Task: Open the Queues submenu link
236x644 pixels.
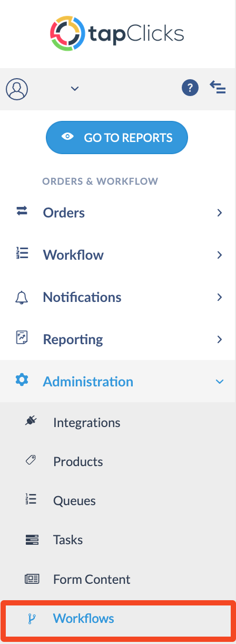Action: [x=74, y=501]
